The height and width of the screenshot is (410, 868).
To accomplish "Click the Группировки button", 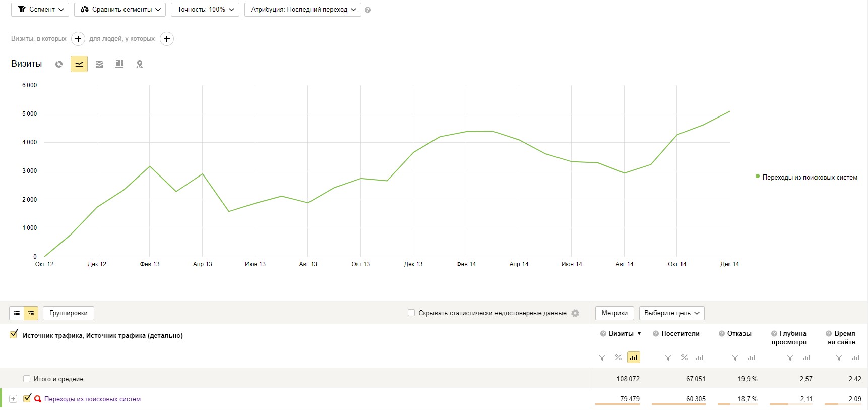I will pos(69,313).
